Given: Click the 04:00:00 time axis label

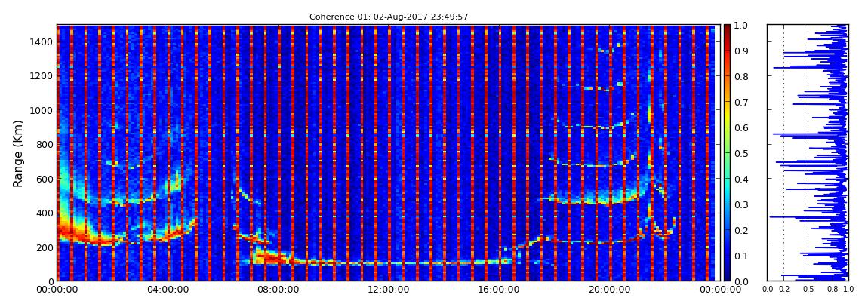Looking at the screenshot, I should (x=167, y=290).
